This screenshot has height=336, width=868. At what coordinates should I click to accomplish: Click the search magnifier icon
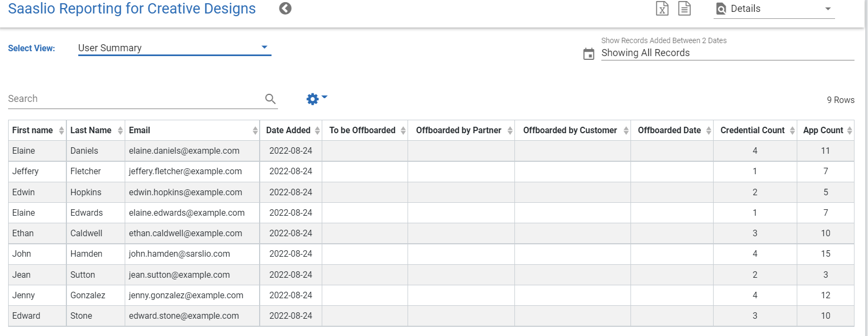coord(270,99)
